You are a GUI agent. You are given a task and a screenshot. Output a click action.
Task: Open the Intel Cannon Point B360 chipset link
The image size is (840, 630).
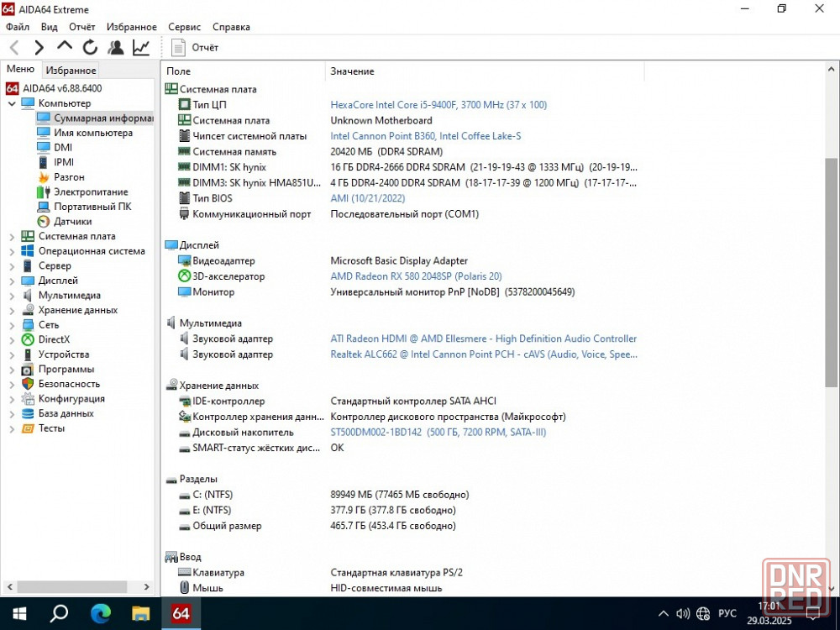425,136
